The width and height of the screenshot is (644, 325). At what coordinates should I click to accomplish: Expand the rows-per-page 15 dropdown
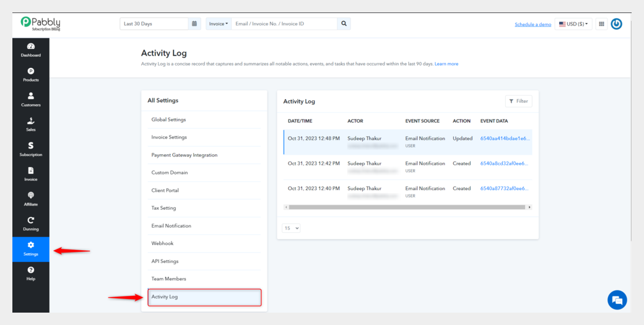click(291, 228)
